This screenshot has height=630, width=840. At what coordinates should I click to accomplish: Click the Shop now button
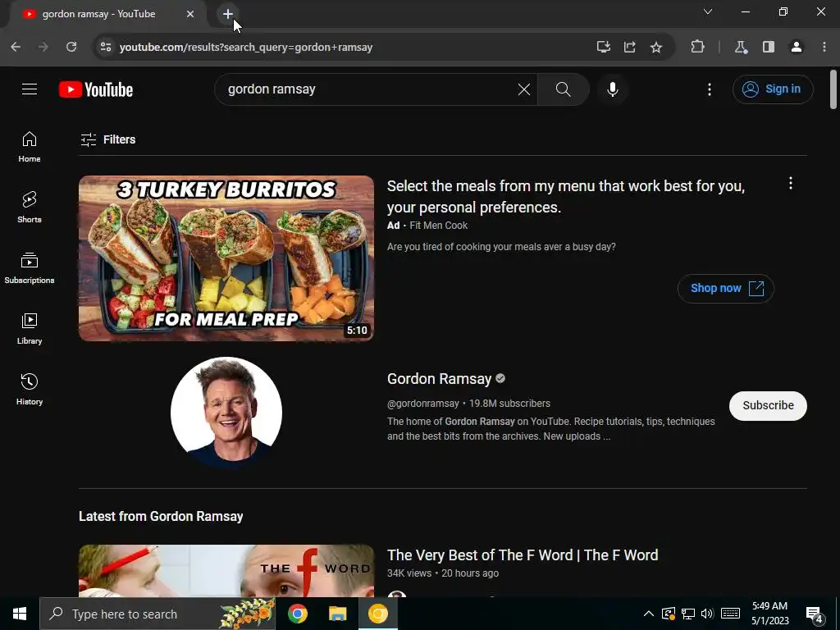click(725, 289)
